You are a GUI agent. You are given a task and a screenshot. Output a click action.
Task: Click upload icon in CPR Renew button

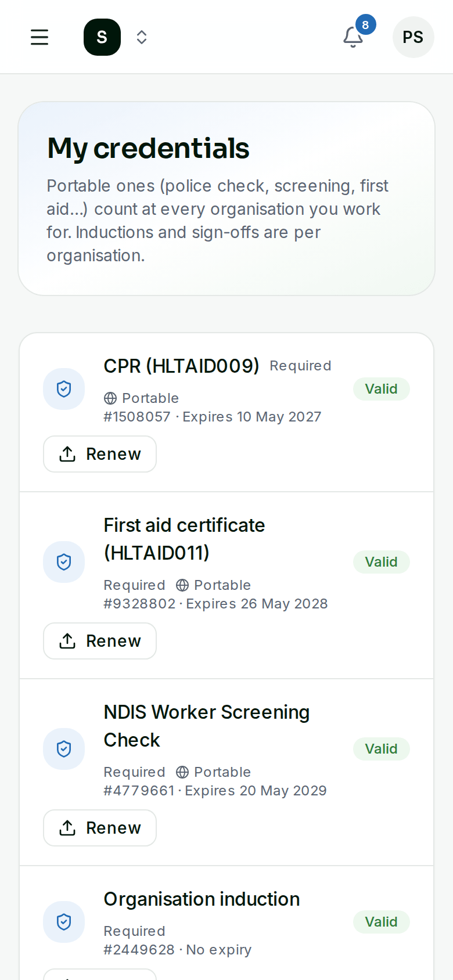coord(67,454)
